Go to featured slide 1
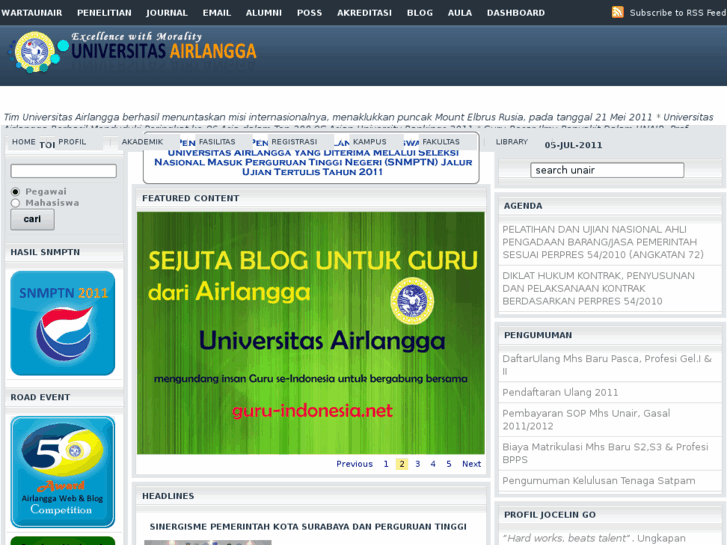 coord(386,464)
